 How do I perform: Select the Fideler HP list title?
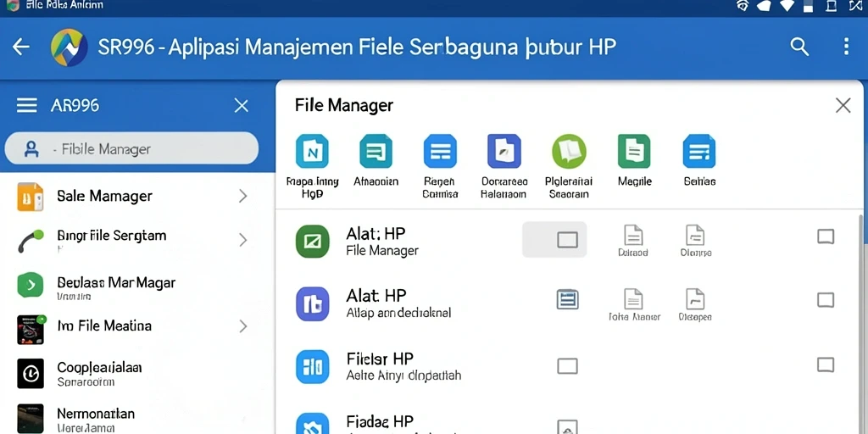tap(380, 359)
